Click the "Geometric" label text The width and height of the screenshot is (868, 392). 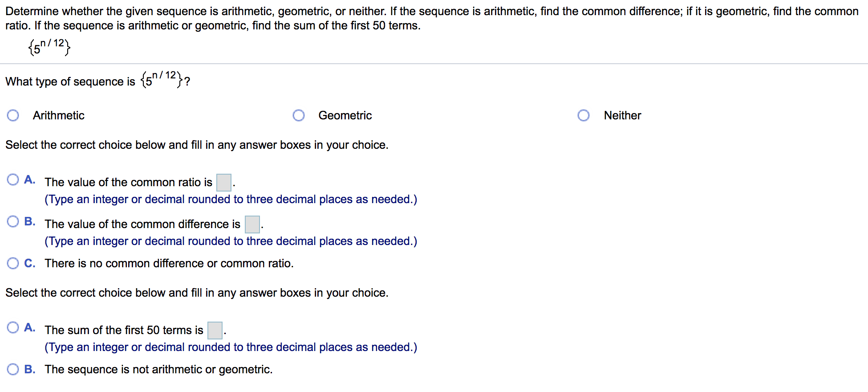click(x=345, y=115)
